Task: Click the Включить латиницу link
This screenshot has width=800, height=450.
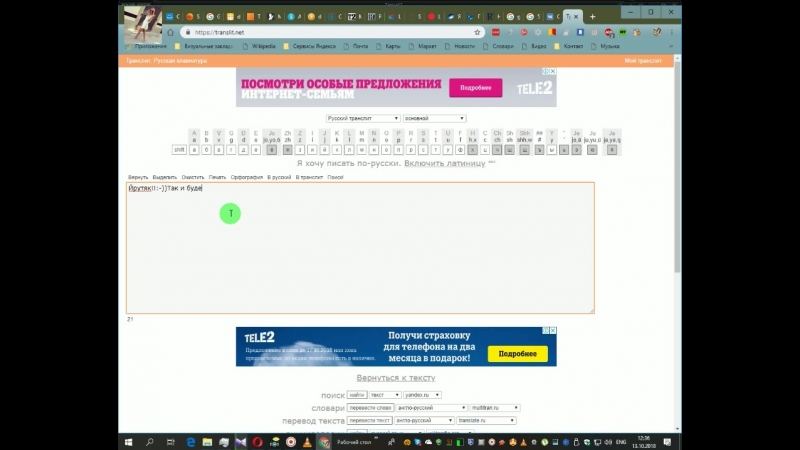Action: click(444, 162)
